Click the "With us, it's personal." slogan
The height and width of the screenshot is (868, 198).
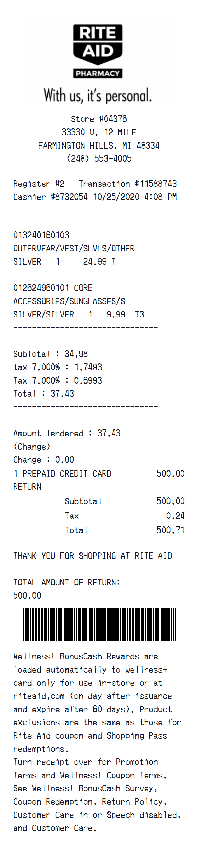coord(98,96)
